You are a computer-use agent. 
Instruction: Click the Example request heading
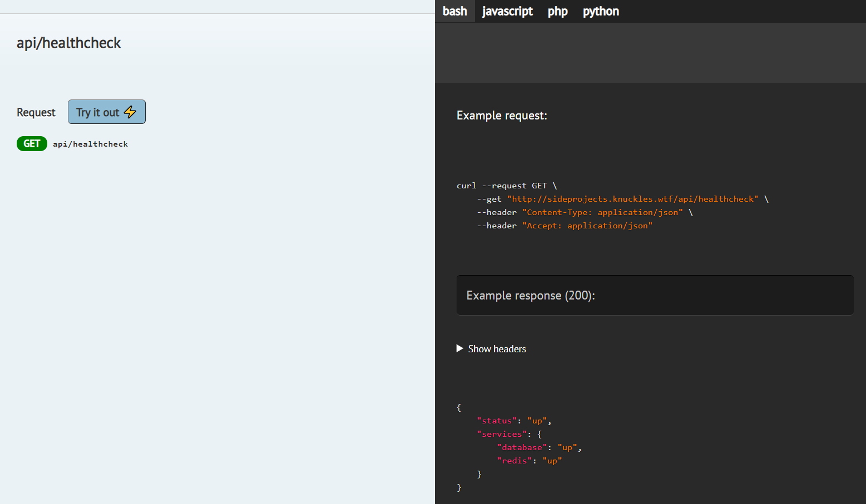pos(502,116)
